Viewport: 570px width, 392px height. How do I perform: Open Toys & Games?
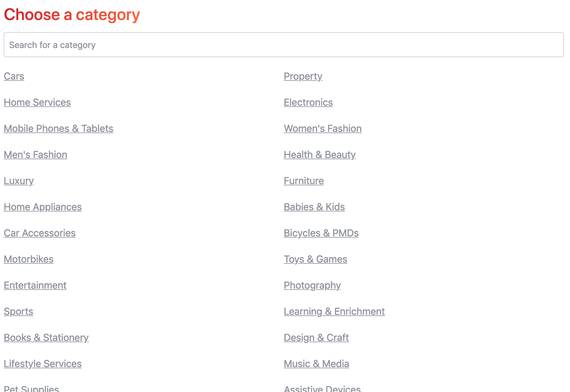pos(315,260)
